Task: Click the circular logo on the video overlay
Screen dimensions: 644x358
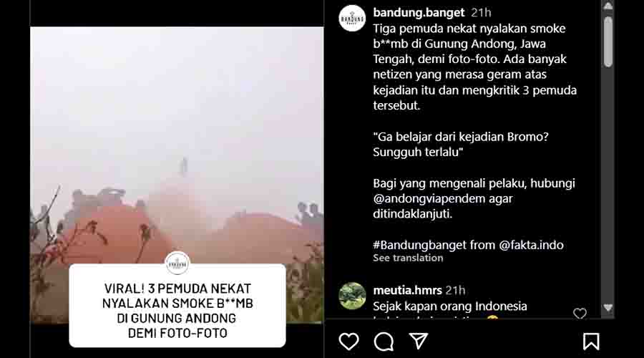Action: click(x=177, y=263)
